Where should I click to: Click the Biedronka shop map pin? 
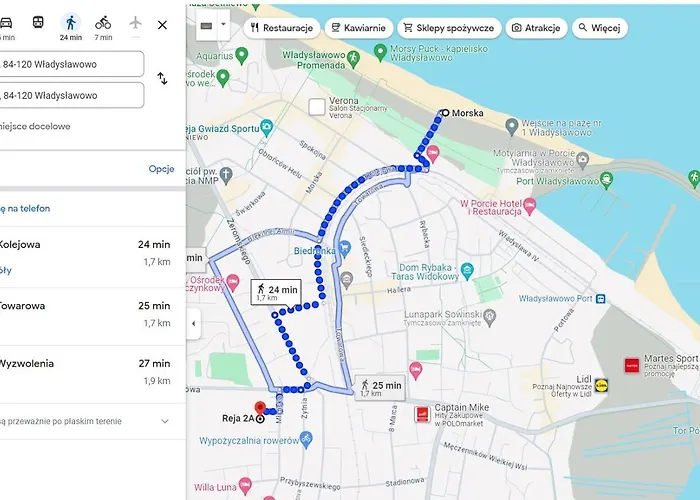tap(343, 247)
